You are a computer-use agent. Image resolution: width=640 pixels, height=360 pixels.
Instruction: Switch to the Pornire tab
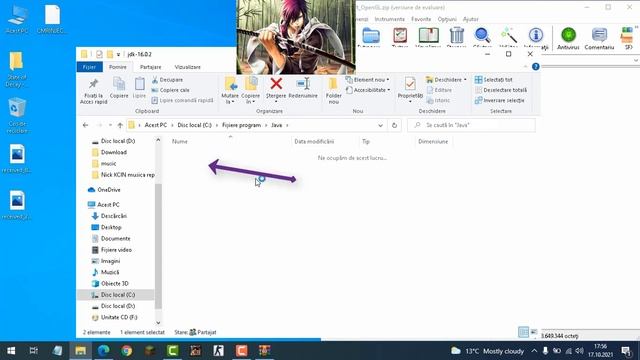pos(118,67)
